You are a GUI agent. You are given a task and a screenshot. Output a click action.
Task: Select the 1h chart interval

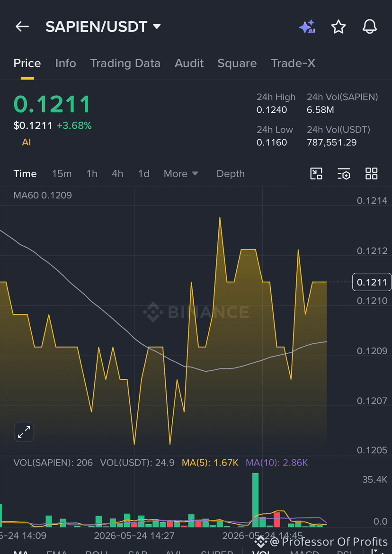pos(92,174)
